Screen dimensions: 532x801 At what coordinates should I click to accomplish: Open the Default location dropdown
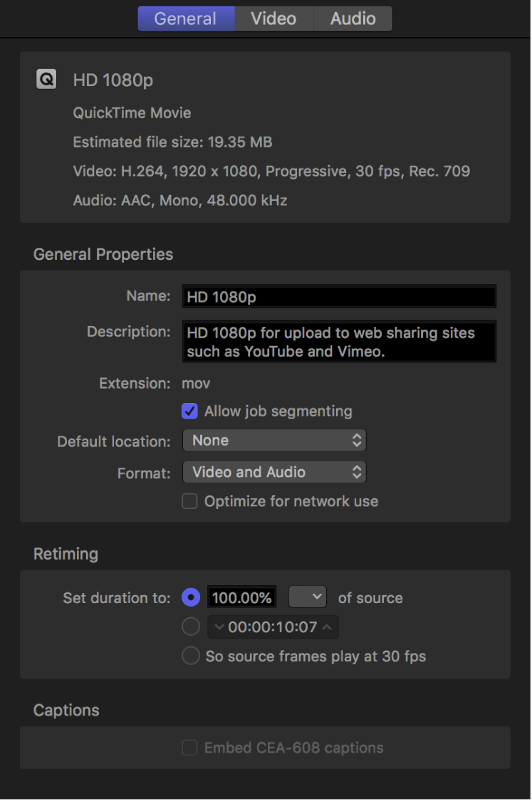coord(274,440)
